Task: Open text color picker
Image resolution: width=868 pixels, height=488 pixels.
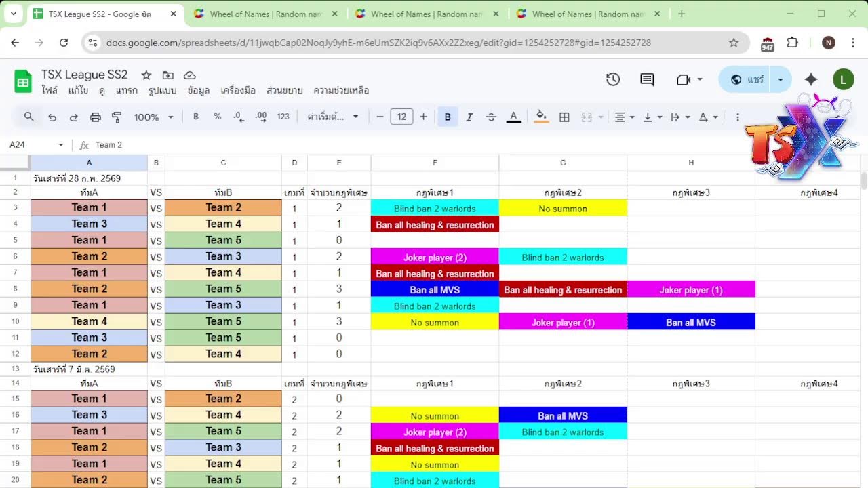Action: [514, 117]
